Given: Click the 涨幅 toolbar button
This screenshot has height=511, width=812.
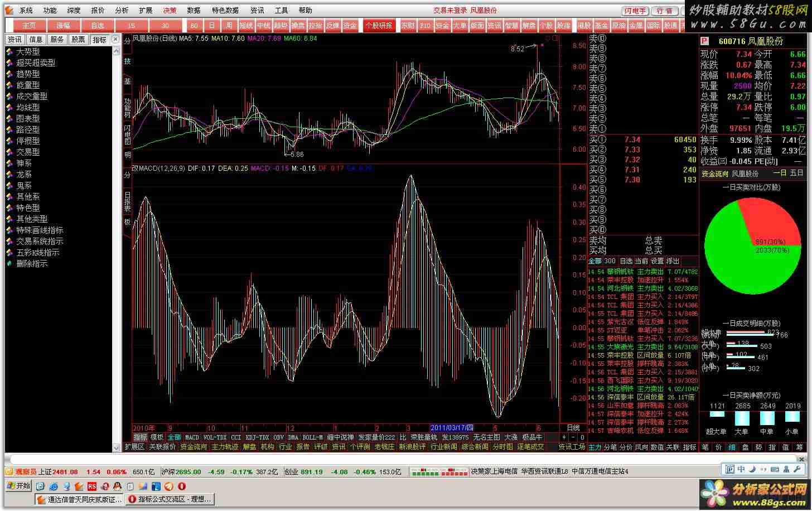Looking at the screenshot, I should point(64,25).
